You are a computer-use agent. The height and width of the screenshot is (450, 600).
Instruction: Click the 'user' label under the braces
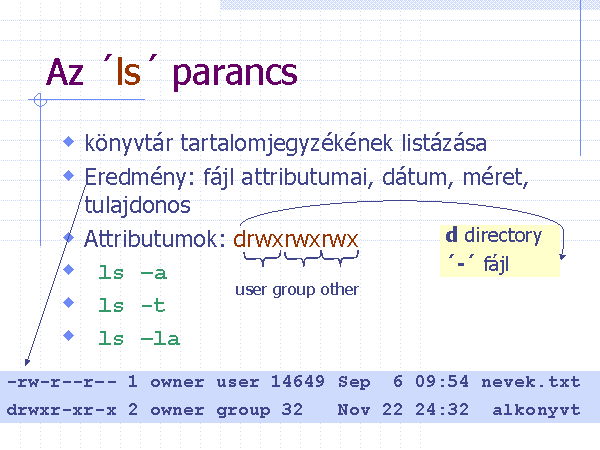252,290
